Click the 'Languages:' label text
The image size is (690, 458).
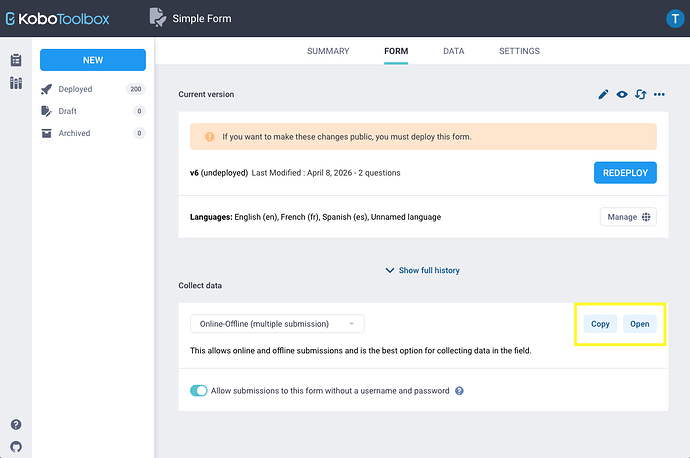pyautogui.click(x=211, y=217)
